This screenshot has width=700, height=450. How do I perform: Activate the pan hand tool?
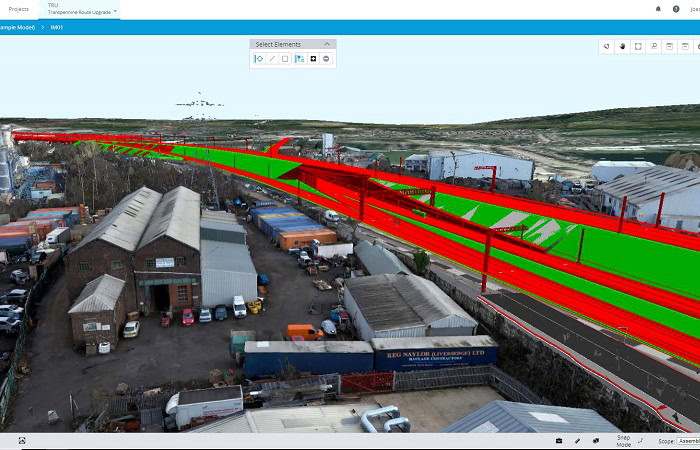[621, 46]
